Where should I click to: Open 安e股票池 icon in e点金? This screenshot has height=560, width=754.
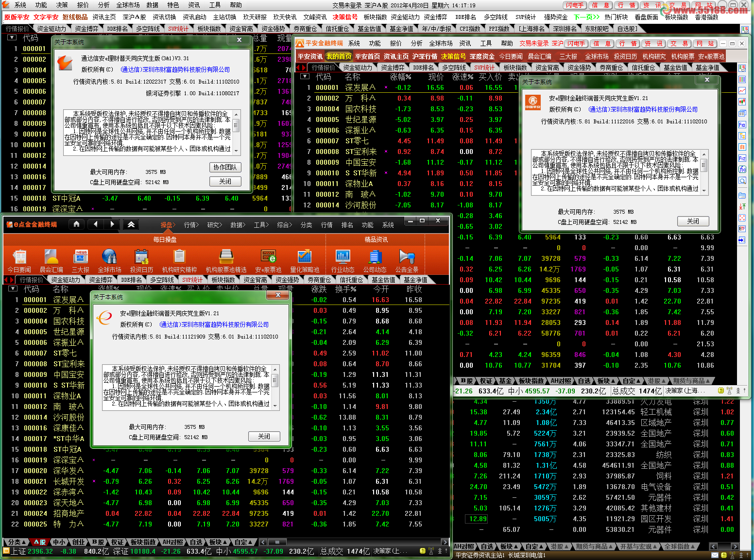point(268,261)
